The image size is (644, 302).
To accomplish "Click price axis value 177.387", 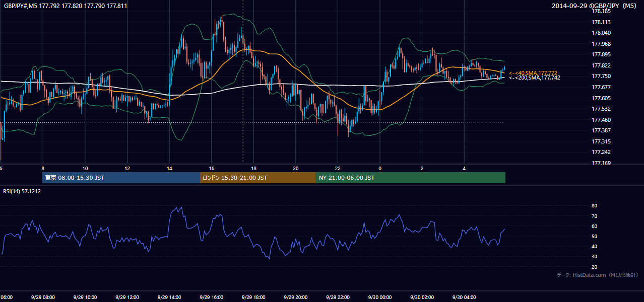I will (x=601, y=130).
